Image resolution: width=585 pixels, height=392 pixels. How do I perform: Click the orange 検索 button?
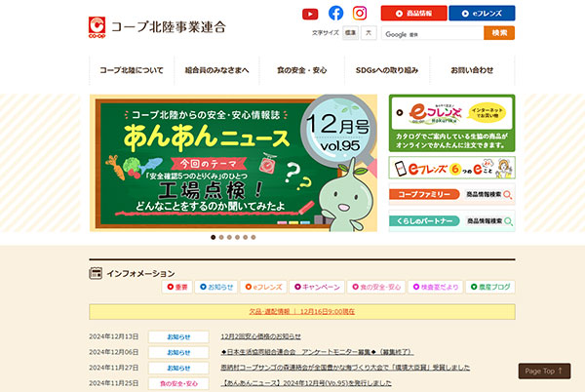499,33
